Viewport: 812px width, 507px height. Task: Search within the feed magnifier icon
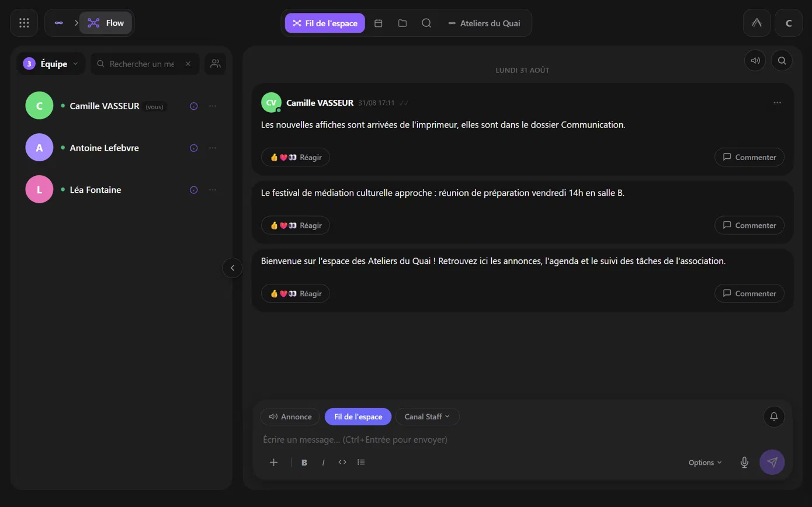coord(782,60)
